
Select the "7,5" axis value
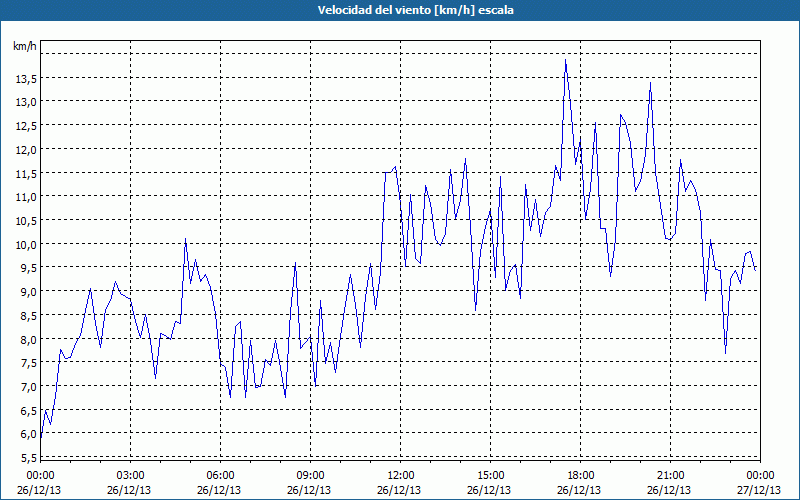click(29, 362)
